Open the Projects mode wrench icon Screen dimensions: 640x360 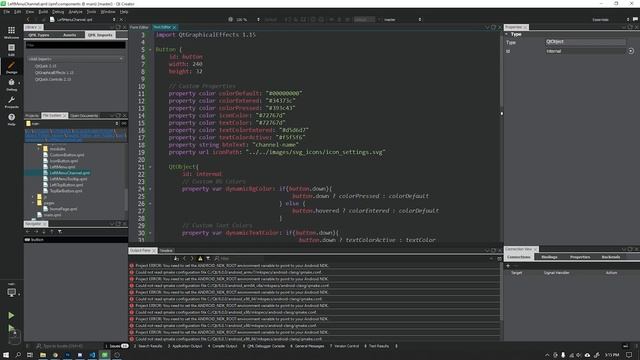11,102
